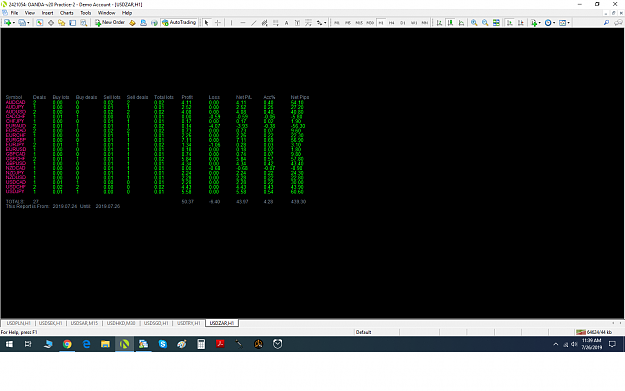Select the Crosshair tool
This screenshot has width=625, height=391.
(218, 23)
